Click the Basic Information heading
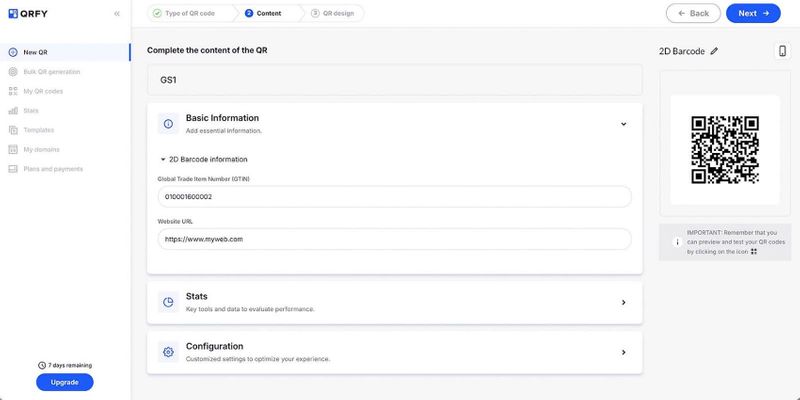 [222, 118]
